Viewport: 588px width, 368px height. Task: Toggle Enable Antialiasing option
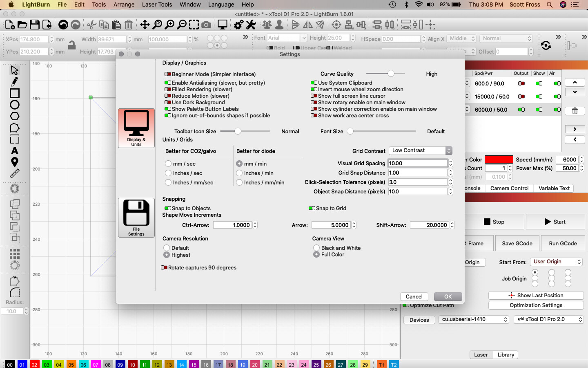tap(215, 83)
